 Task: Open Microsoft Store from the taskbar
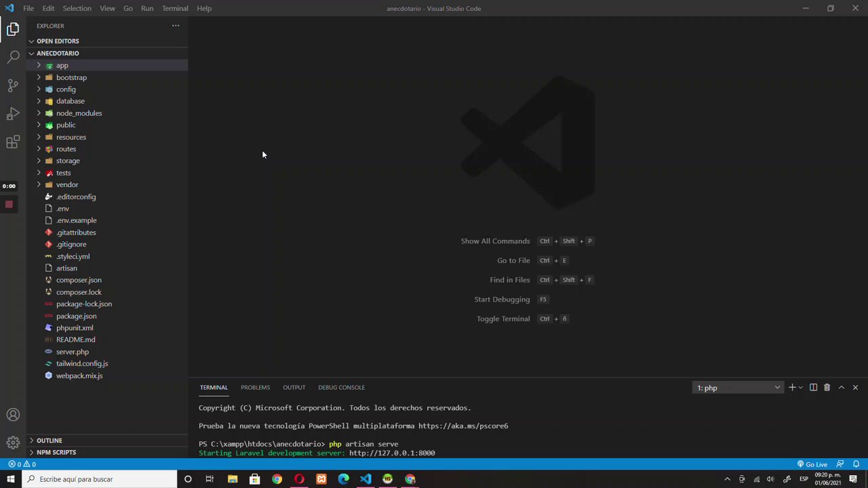tap(254, 479)
